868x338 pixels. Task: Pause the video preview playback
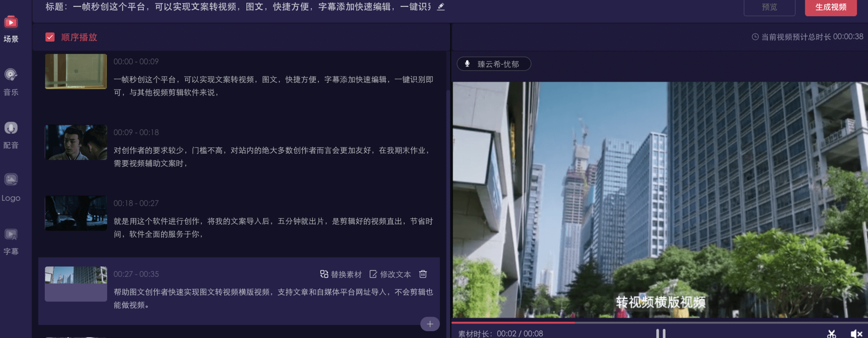tap(660, 333)
